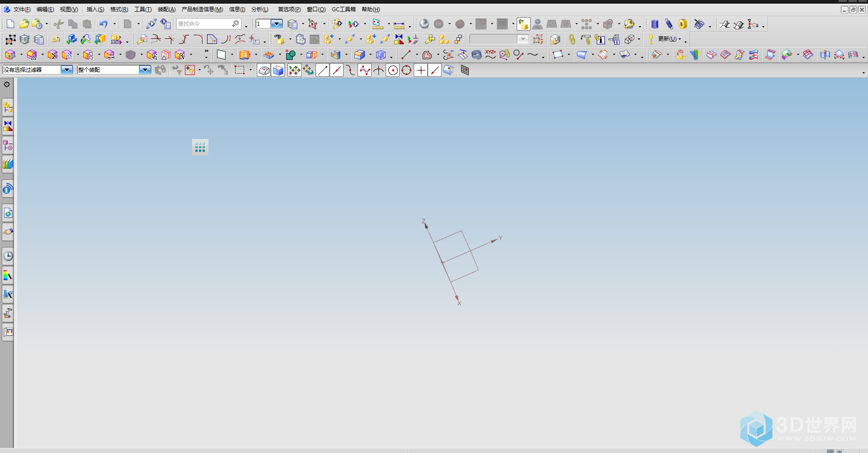Click the Open file folder icon
Image resolution: width=868 pixels, height=453 pixels.
click(x=24, y=24)
